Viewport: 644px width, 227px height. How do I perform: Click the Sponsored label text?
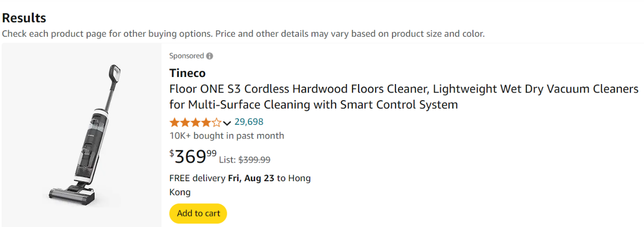pyautogui.click(x=186, y=56)
